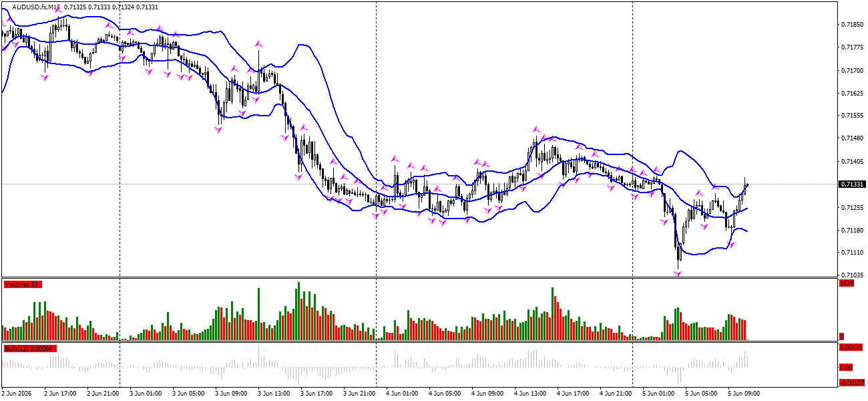Click the 0.71035 price axis label
868x401 pixels.
pos(851,275)
